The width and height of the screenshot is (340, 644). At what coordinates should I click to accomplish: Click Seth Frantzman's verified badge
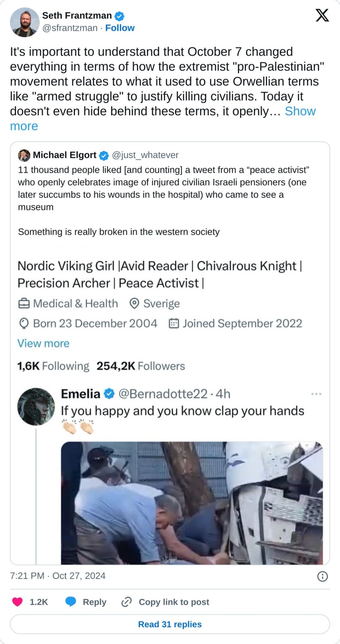[x=119, y=16]
